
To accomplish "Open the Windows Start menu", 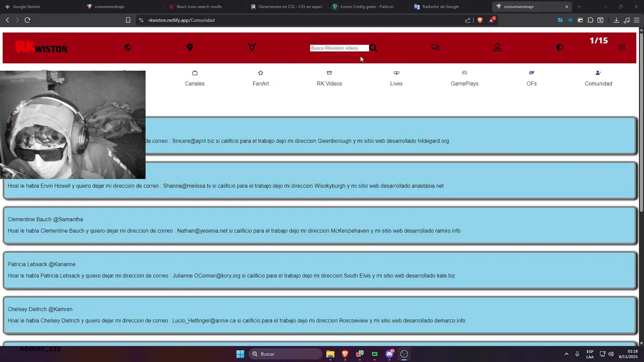I will pyautogui.click(x=240, y=354).
